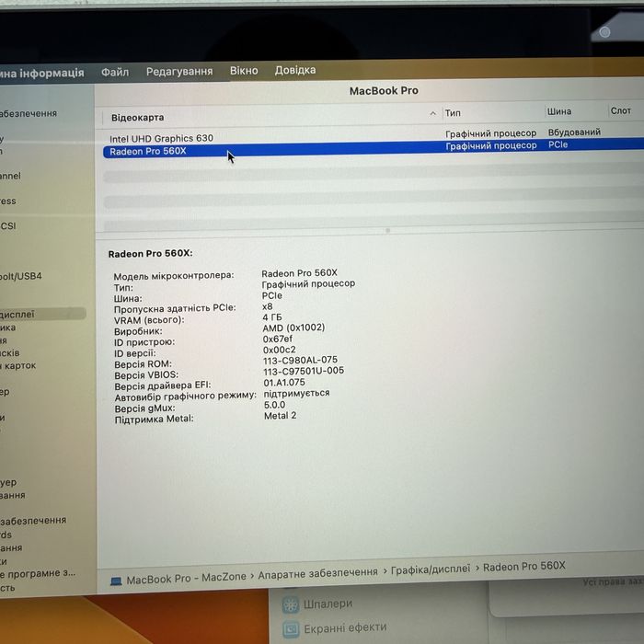
Task: Click ROM version 113-C980AL-075
Action: click(x=300, y=361)
